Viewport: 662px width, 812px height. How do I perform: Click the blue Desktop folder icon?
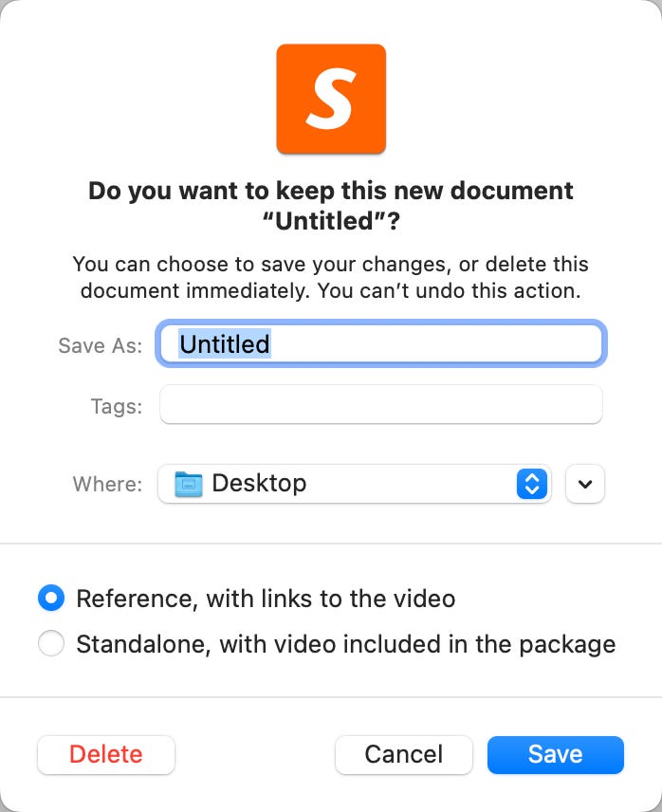pyautogui.click(x=189, y=484)
